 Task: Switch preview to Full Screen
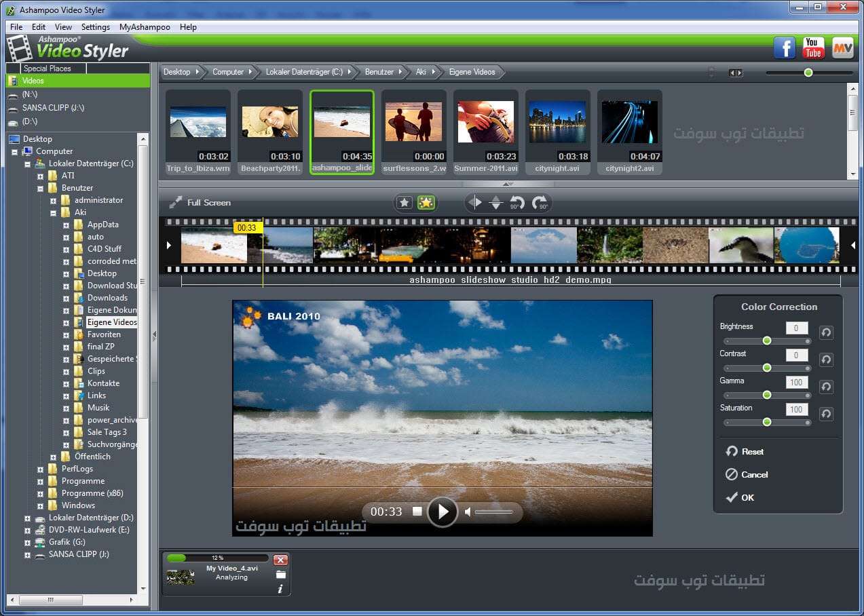click(200, 202)
